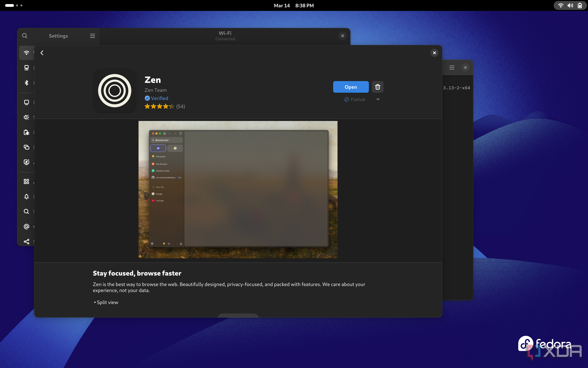Select Appearance in the Settings sidebar
Image resolution: width=588 pixels, height=368 pixels.
(27, 162)
